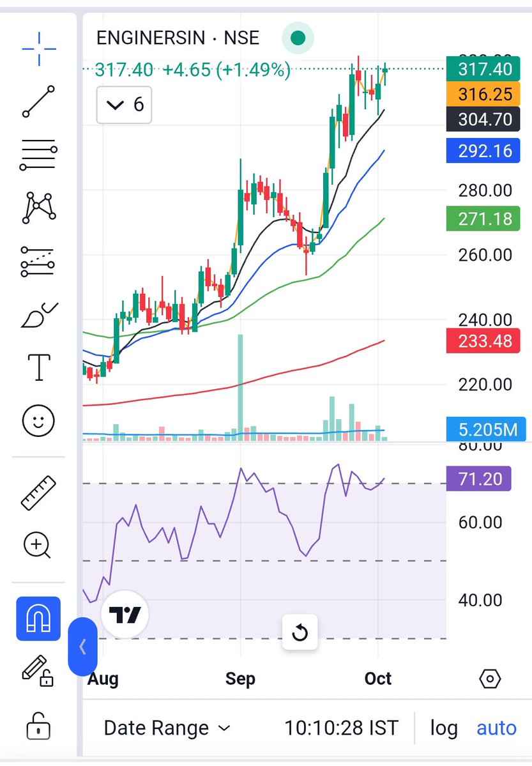This screenshot has width=532, height=766.
Task: Click the black 304.70 moving average label
Action: (483, 119)
